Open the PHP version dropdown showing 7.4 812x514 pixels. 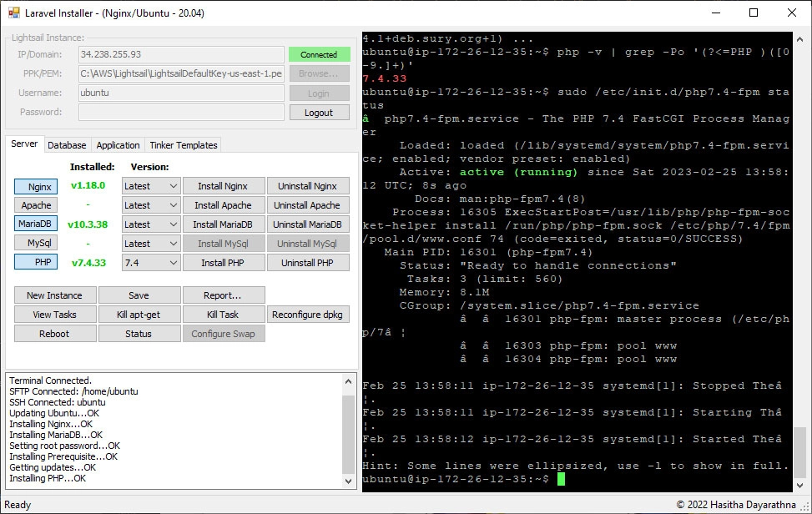(x=151, y=263)
